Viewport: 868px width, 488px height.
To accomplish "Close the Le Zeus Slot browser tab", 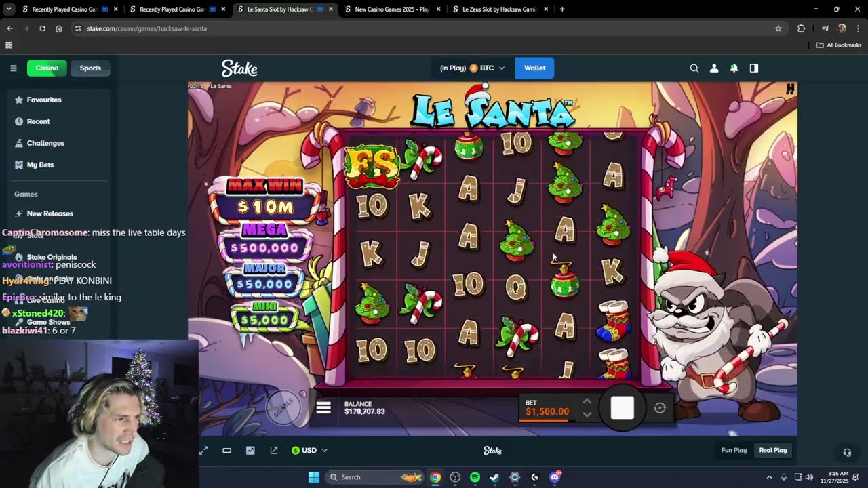I will pyautogui.click(x=547, y=9).
